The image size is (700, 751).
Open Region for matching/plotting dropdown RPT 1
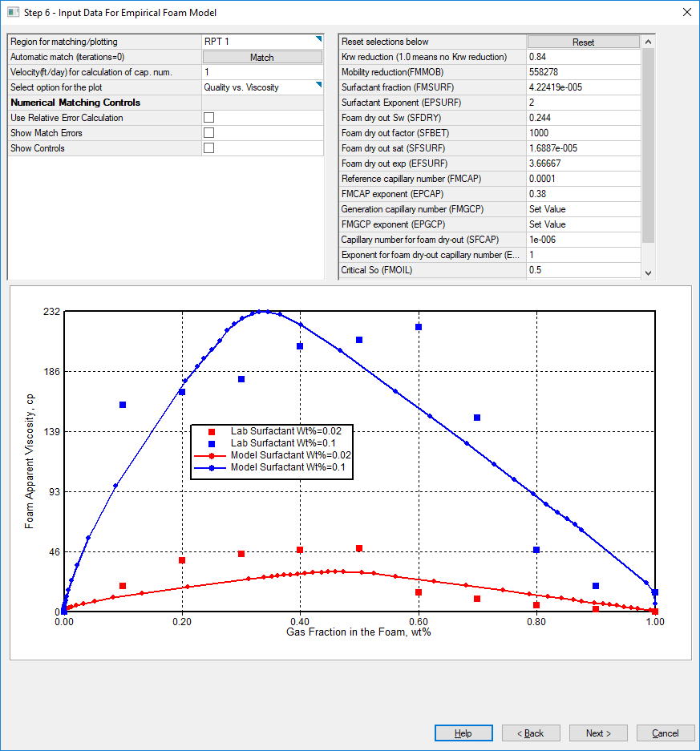pyautogui.click(x=261, y=42)
